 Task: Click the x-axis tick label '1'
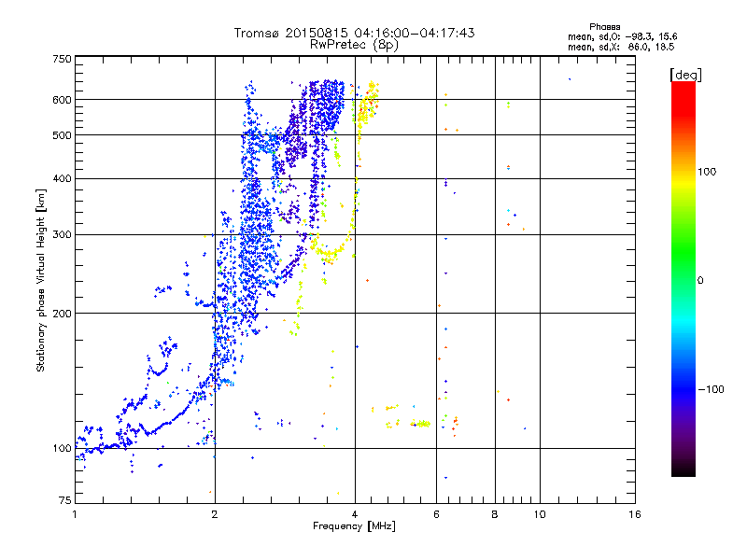tap(75, 514)
